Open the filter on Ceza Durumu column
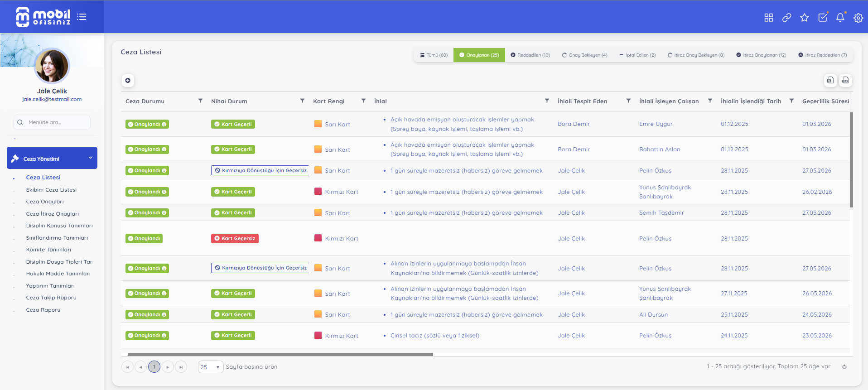 click(x=200, y=101)
